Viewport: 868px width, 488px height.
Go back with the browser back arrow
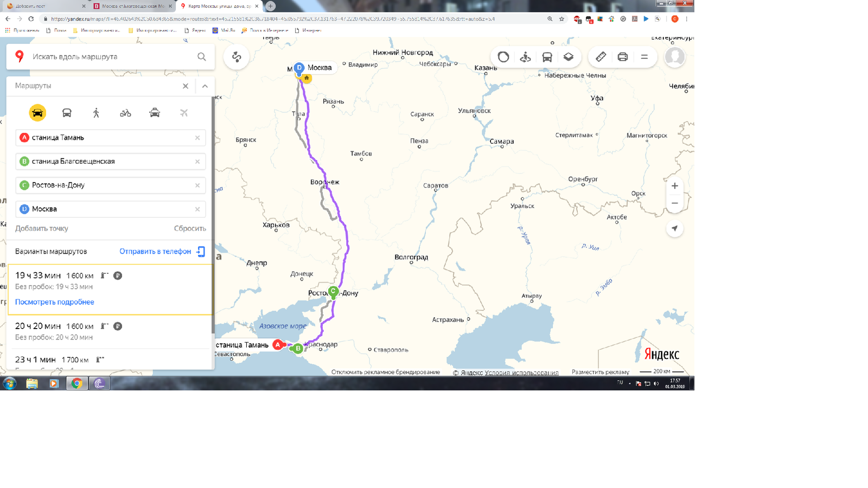coord(8,19)
